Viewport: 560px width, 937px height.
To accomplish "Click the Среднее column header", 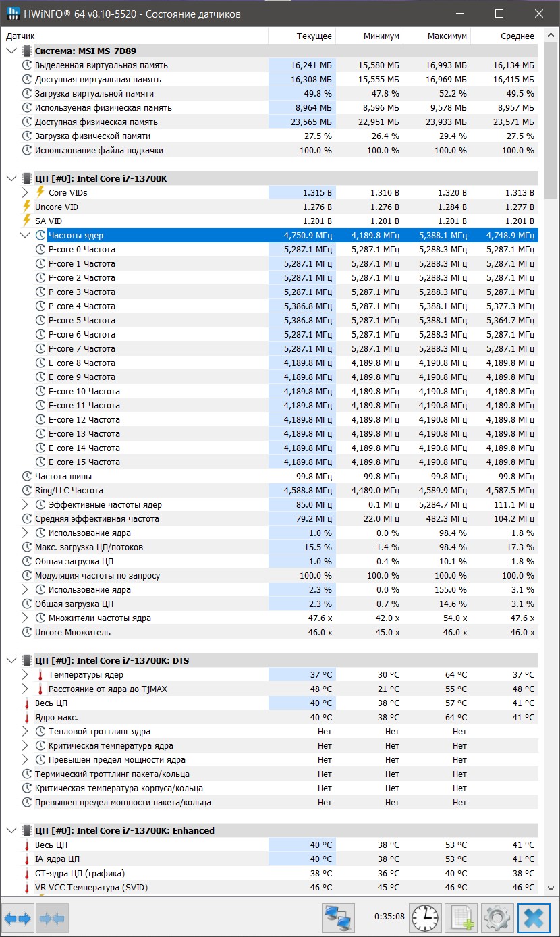I will (x=505, y=36).
